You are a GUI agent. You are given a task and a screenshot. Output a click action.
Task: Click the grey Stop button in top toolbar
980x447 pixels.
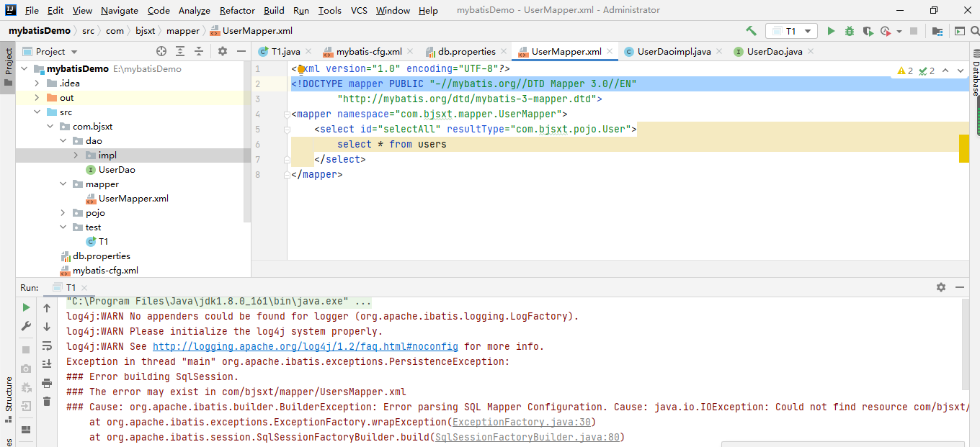(x=914, y=31)
